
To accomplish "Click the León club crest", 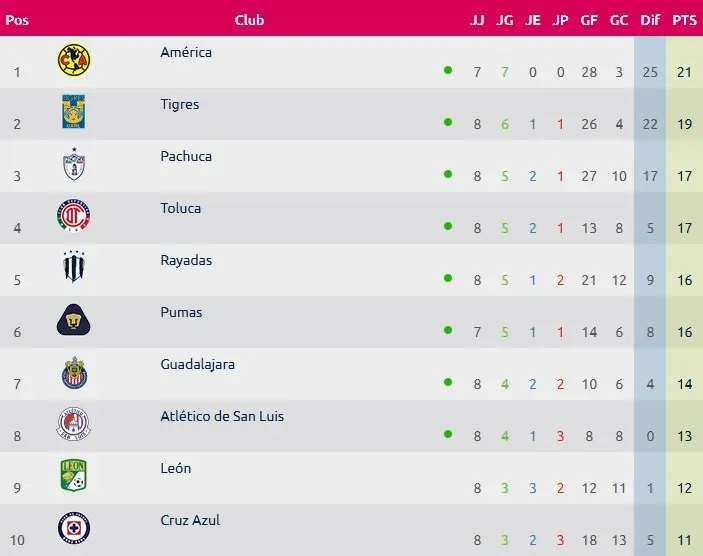I will coord(74,476).
